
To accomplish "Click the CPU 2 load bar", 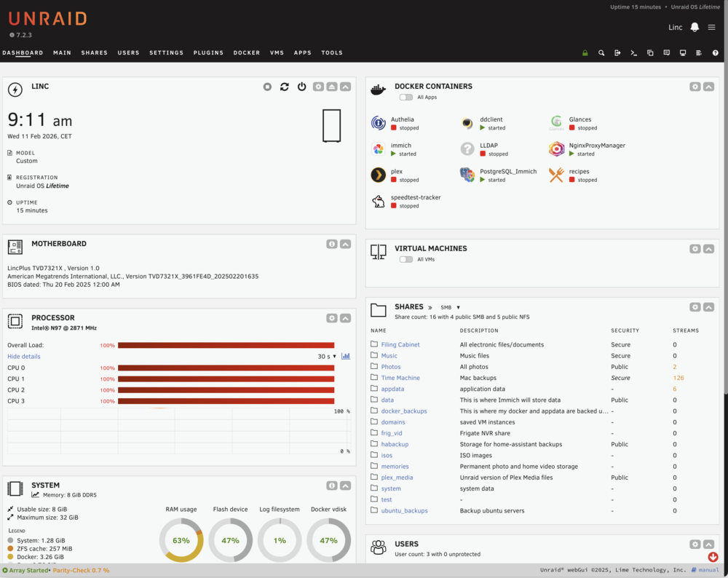I will point(226,390).
